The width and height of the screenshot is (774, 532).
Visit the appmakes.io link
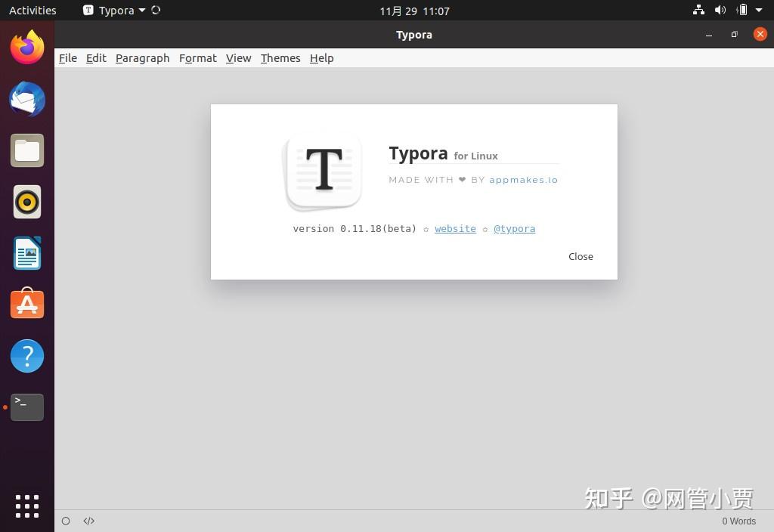pyautogui.click(x=523, y=180)
